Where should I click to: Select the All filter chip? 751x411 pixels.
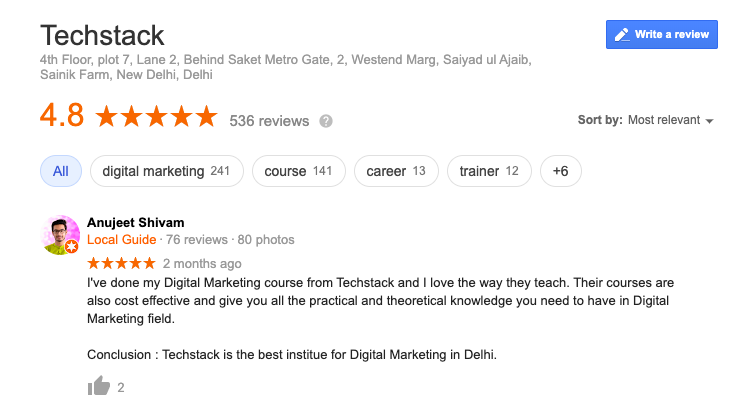coord(61,171)
